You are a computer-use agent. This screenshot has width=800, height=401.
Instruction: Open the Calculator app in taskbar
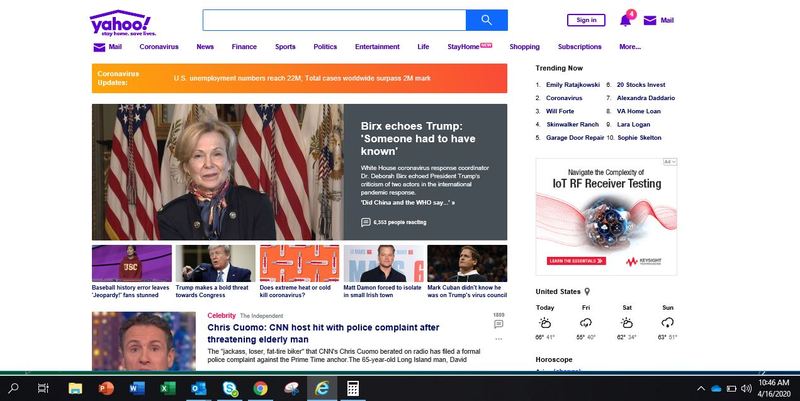[x=351, y=387]
